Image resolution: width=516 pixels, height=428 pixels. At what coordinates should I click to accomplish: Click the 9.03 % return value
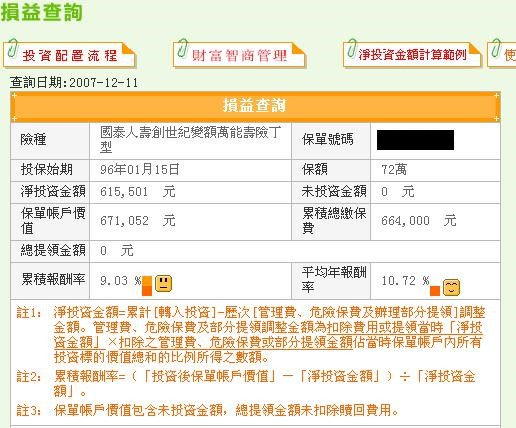coord(121,281)
